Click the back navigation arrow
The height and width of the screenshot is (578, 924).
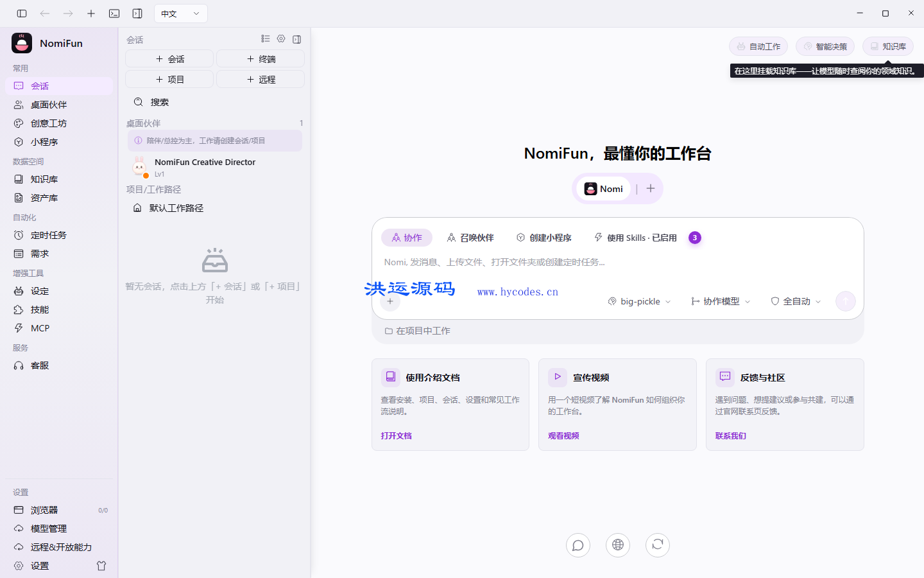[x=45, y=13]
